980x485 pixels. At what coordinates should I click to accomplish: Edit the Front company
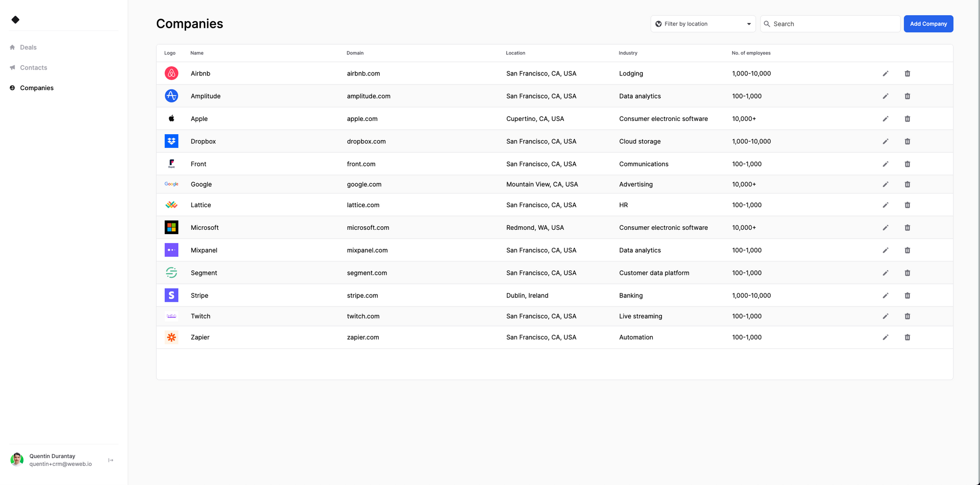(885, 164)
